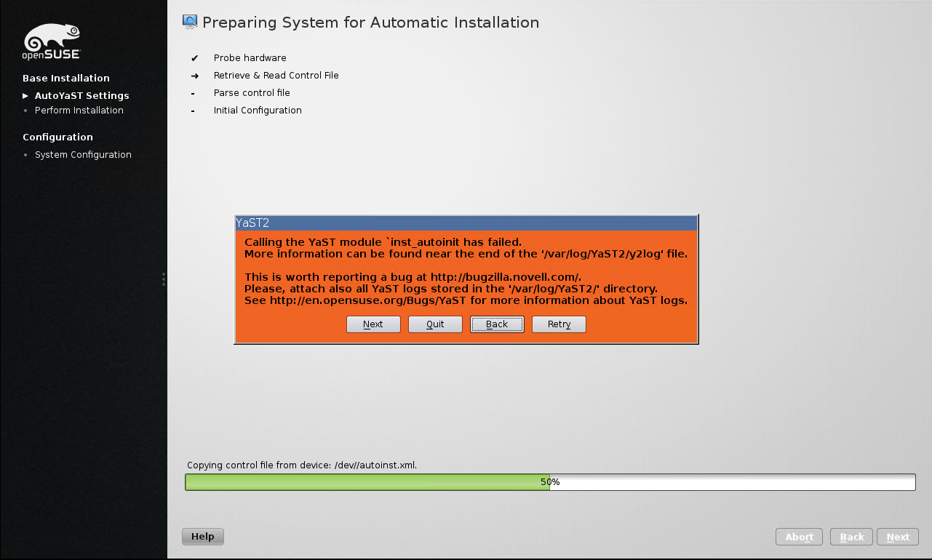Select AutoYaST Settings in the sidebar
The image size is (932, 560).
82,96
